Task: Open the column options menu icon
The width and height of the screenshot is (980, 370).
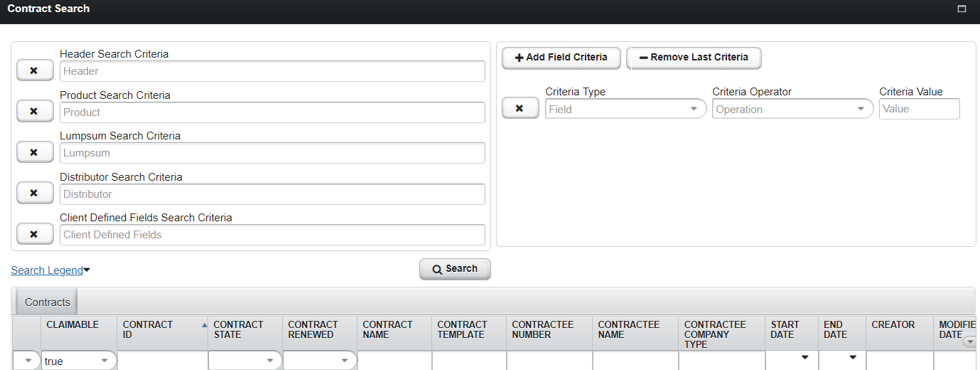Action: coord(969,342)
